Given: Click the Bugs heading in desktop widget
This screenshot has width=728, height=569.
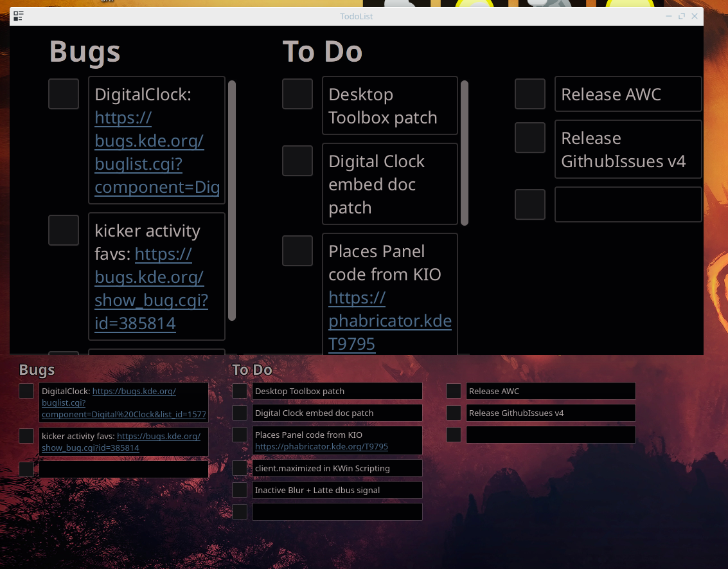Looking at the screenshot, I should 37,370.
